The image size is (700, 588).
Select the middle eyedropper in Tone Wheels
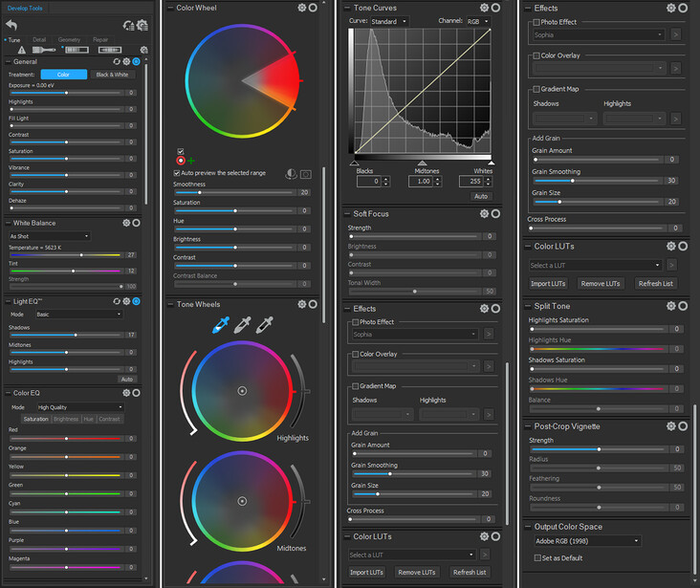[243, 325]
